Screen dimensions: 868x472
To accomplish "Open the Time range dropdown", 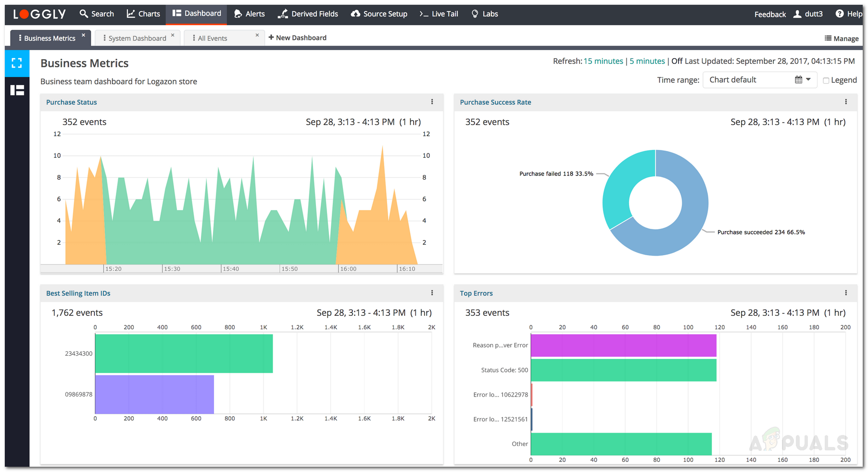I will point(759,80).
